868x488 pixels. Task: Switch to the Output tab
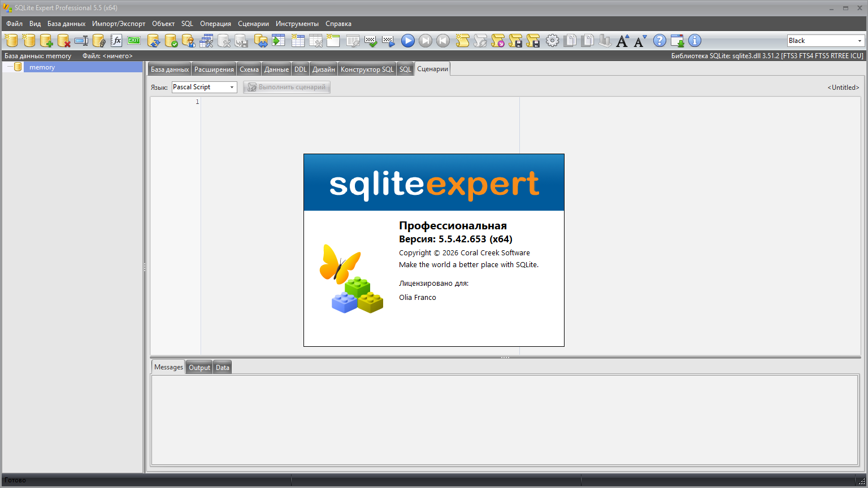199,367
